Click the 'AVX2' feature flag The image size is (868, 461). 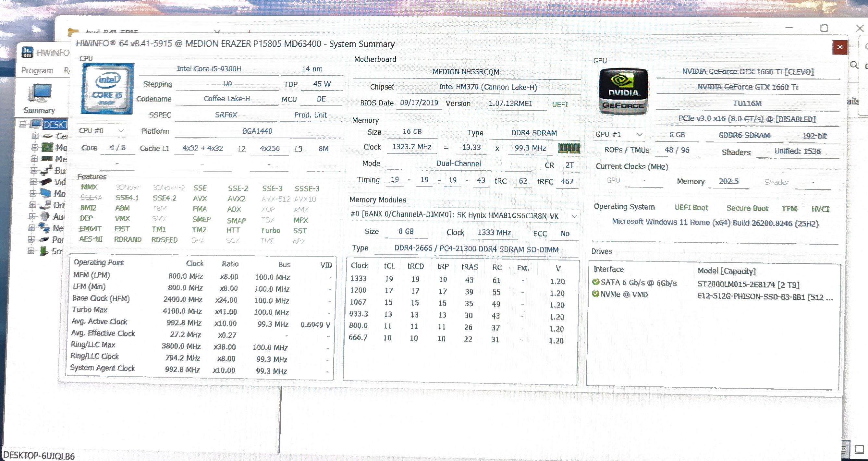tap(236, 199)
